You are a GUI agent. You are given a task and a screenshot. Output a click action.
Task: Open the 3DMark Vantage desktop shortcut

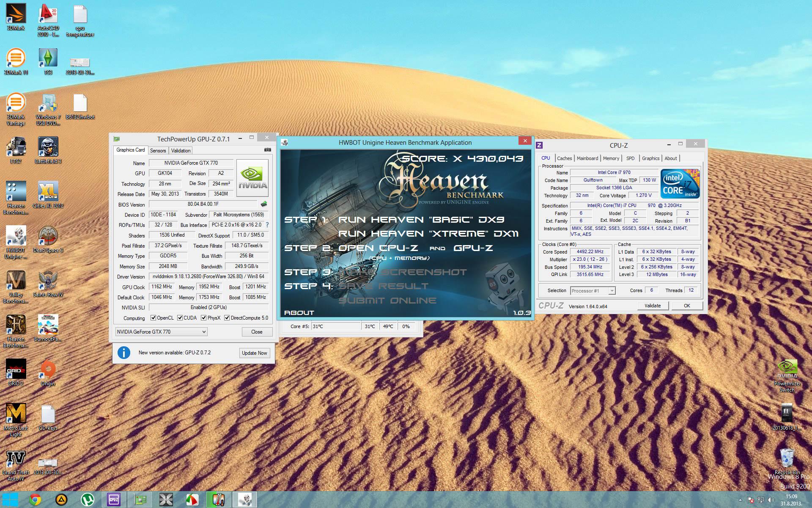tap(16, 109)
